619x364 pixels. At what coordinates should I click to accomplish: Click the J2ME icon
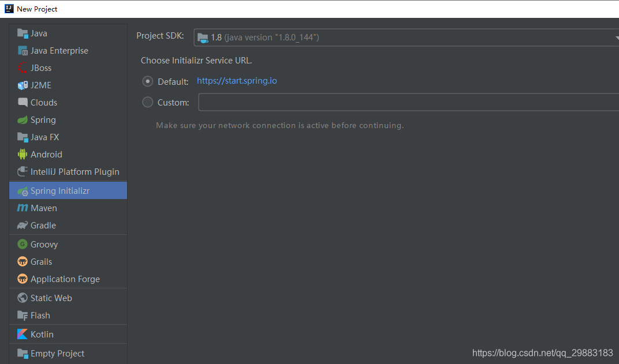(x=23, y=85)
